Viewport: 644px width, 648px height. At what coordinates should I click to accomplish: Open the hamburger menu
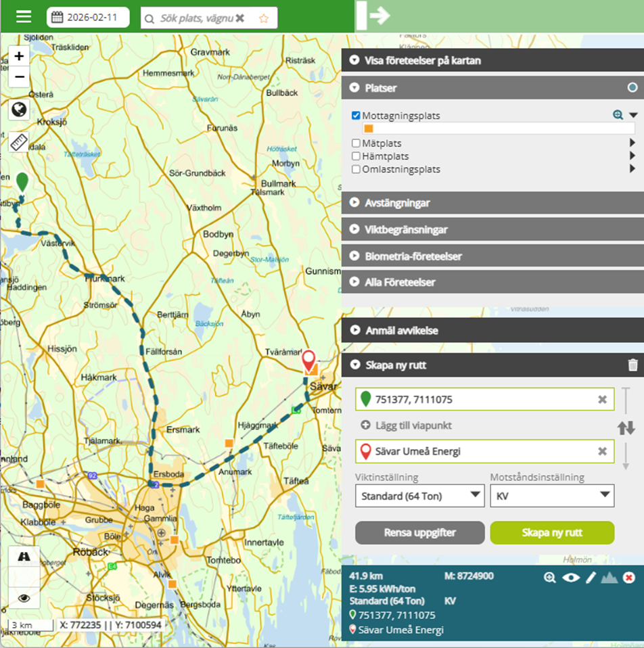click(x=24, y=17)
